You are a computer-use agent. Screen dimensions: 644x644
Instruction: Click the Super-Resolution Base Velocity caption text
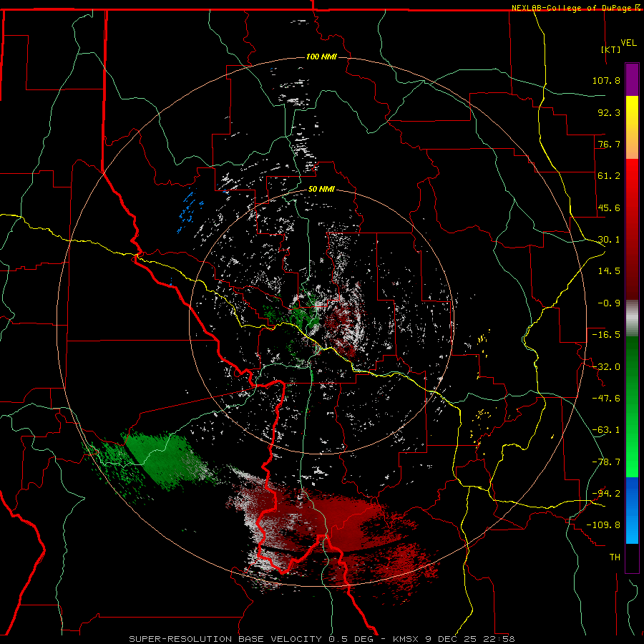321,639
